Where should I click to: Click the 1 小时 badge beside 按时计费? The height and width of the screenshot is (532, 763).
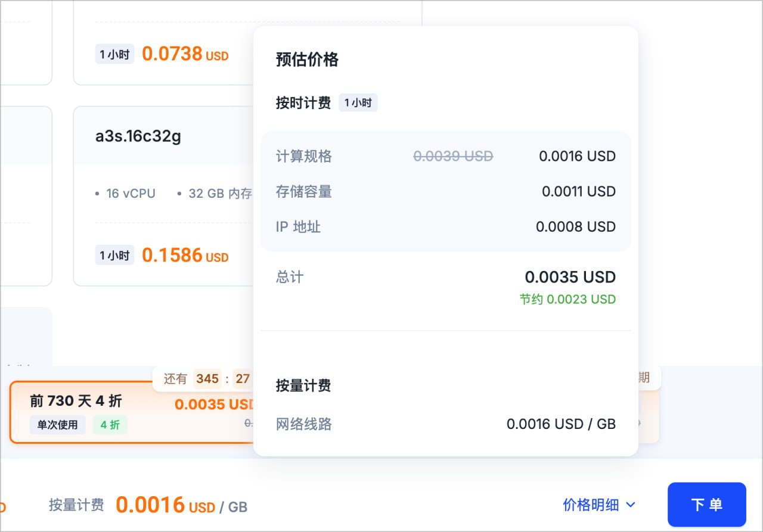point(358,102)
